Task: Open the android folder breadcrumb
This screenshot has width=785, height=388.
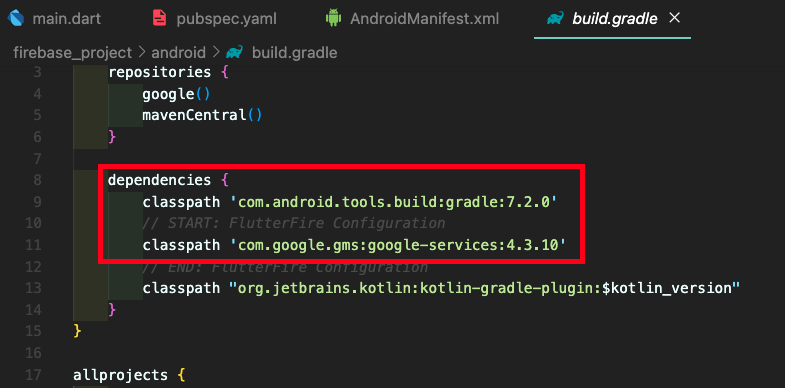Action: (179, 53)
